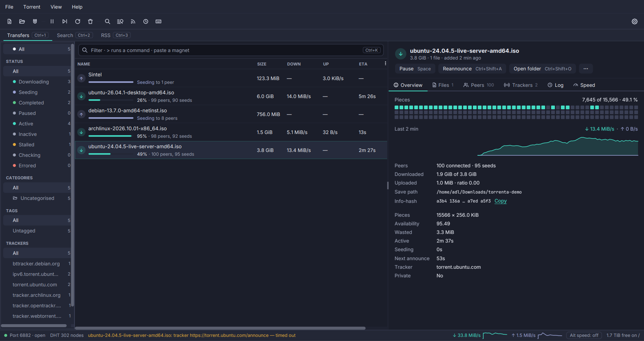Open the View menu
Viewport: 644px width, 341px height.
coord(56,7)
